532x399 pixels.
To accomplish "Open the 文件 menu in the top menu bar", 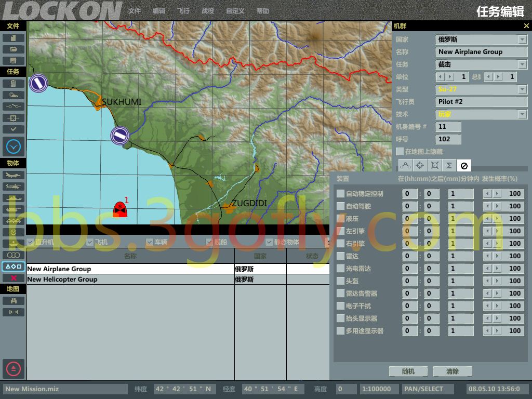I will pos(135,11).
